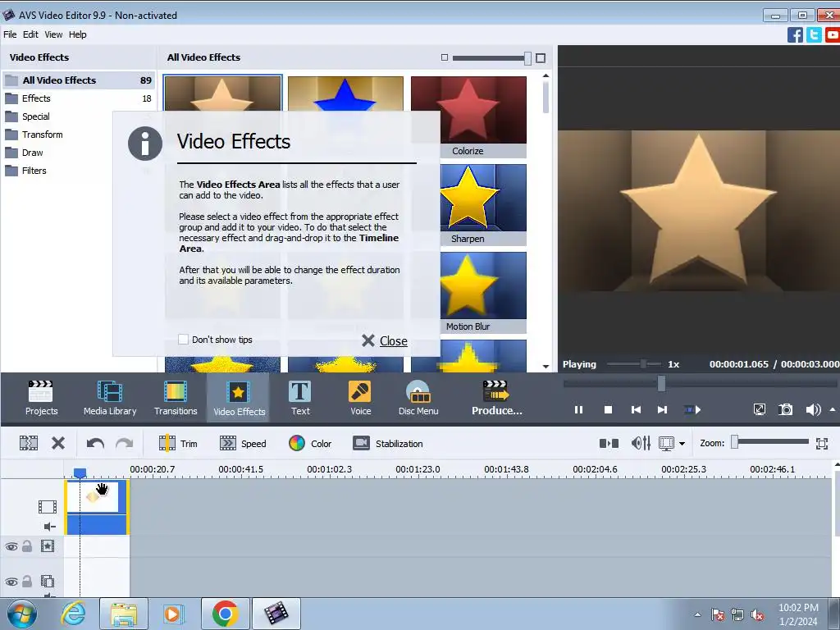Open the Edit menu
Screen dimensions: 840x630
pyautogui.click(x=30, y=34)
